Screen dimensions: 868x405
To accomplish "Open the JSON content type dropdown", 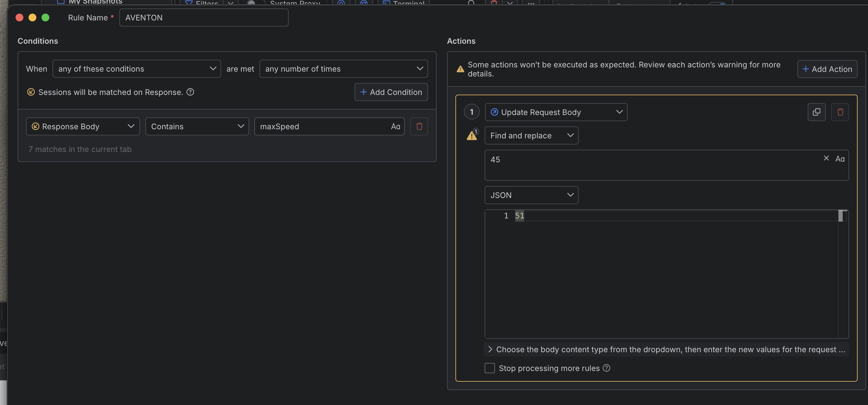I will (x=531, y=195).
